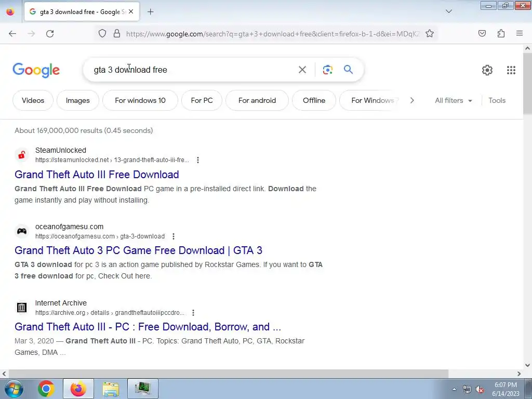Launch Chrome from the taskbar
The width and height of the screenshot is (532, 399).
pyautogui.click(x=46, y=389)
